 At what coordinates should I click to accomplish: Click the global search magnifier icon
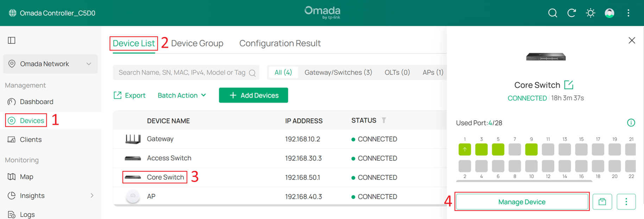[x=553, y=13]
